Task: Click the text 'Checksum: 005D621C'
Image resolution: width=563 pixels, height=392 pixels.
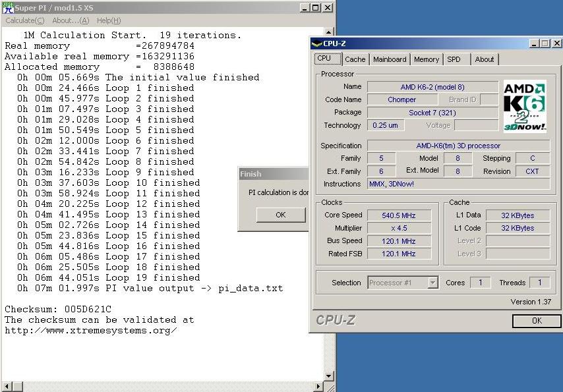Action: (58, 309)
